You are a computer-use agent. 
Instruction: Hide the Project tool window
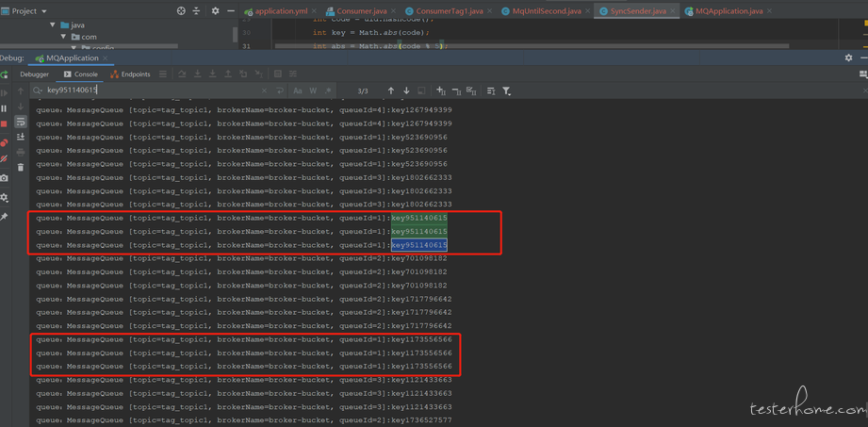pos(231,11)
